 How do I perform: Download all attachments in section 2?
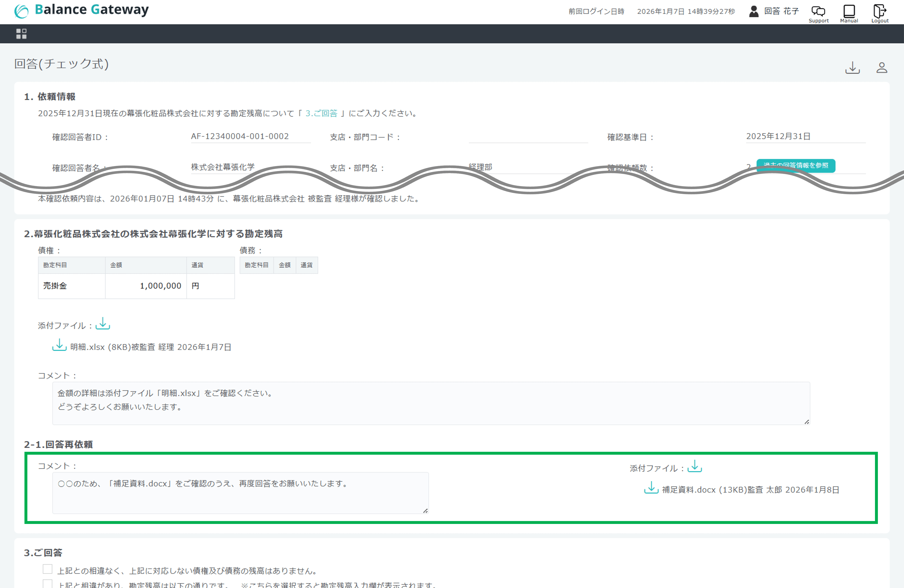click(x=103, y=324)
